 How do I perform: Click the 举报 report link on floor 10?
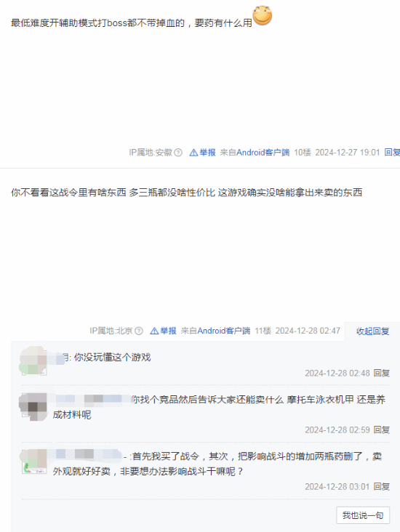203,153
